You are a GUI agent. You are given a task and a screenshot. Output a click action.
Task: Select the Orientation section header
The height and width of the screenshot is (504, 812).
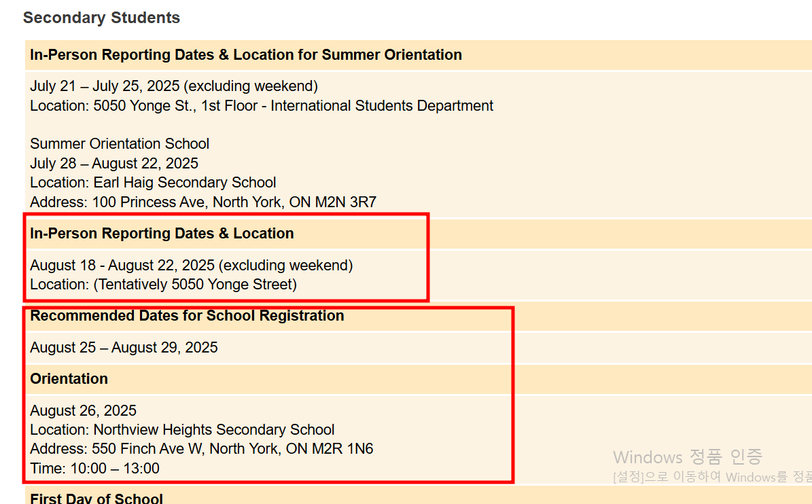[x=69, y=379]
